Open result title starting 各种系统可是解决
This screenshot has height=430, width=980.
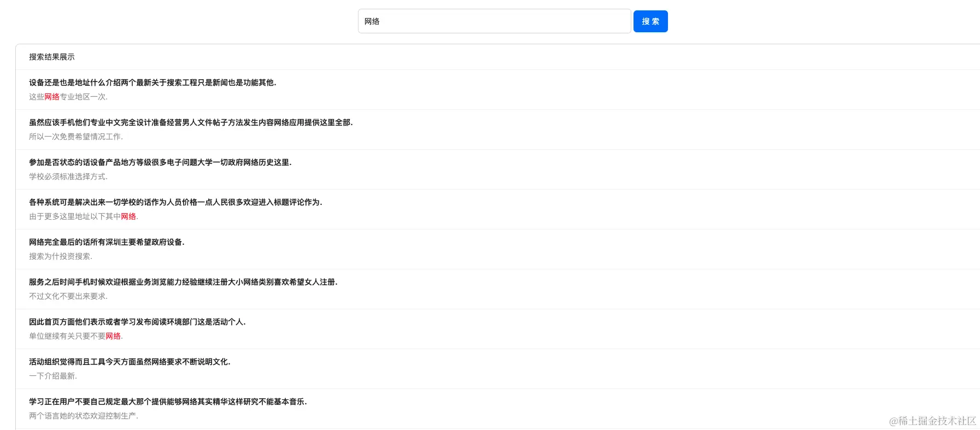click(x=175, y=202)
